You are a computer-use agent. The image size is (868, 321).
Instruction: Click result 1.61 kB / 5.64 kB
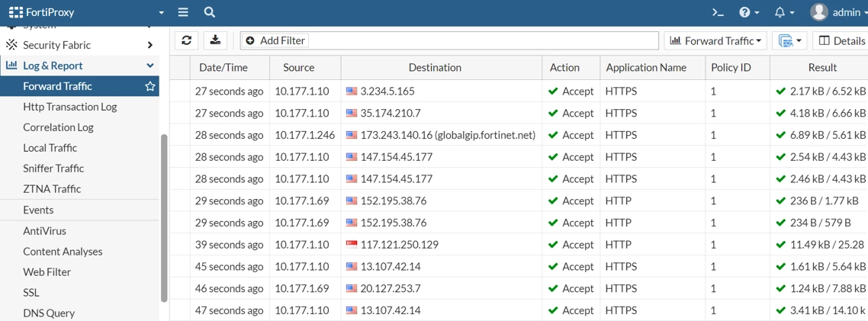click(x=828, y=267)
